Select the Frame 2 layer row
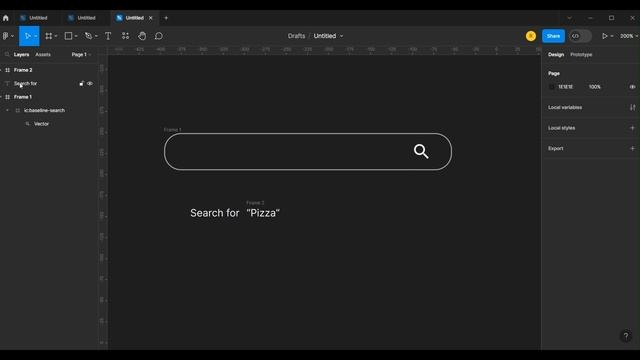640x360 pixels. 49,70
